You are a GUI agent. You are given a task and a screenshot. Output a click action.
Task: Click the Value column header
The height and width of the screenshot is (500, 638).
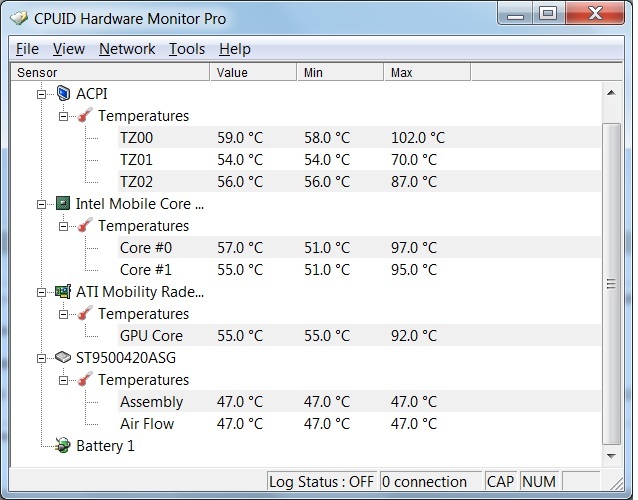point(253,72)
